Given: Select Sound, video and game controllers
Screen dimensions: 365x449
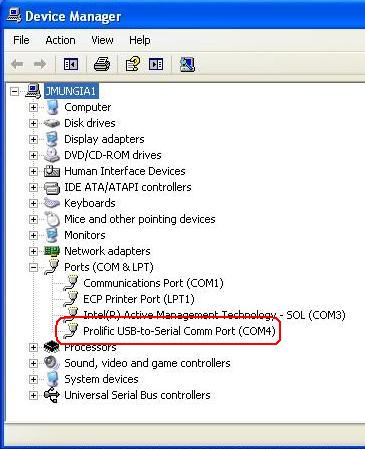Looking at the screenshot, I should 147,363.
